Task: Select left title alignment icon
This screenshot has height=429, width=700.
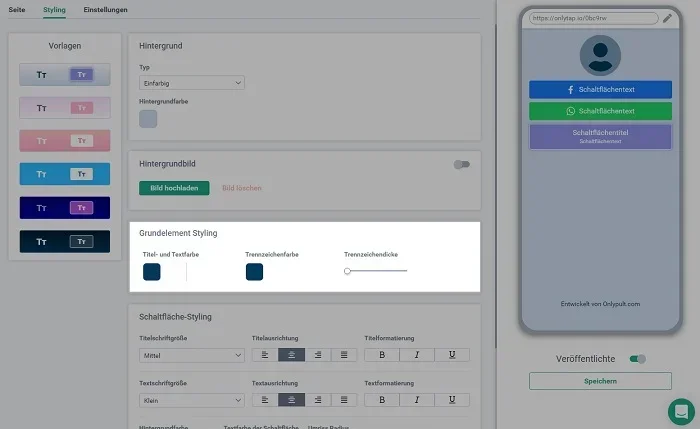Action: [x=265, y=355]
